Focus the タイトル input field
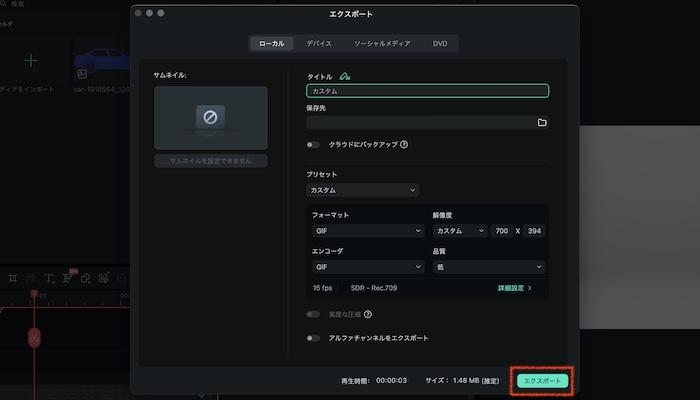This screenshot has width=700, height=400. coord(428,91)
